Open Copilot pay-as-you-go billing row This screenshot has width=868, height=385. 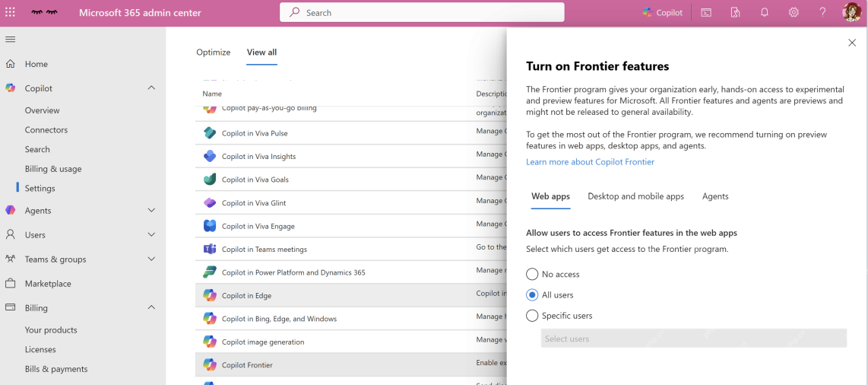pos(269,108)
